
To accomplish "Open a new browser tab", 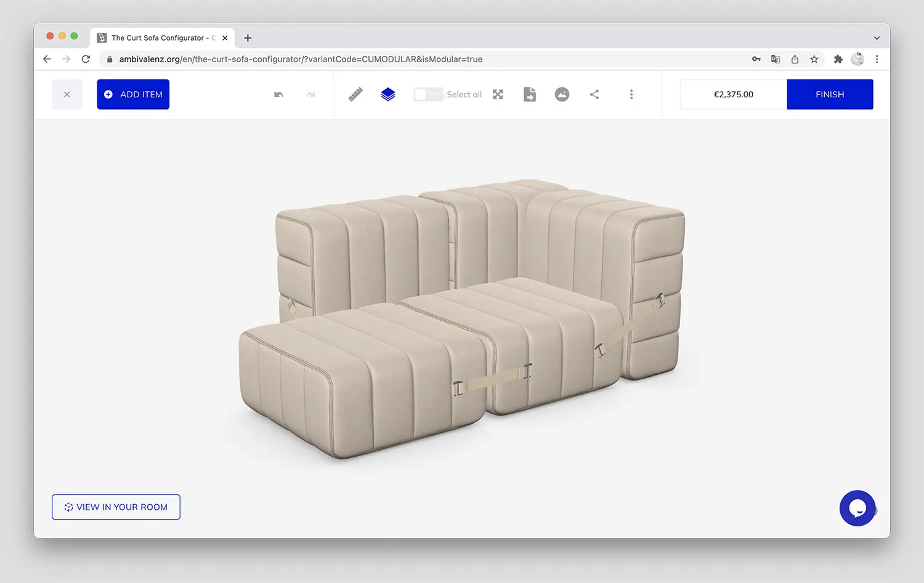I will click(248, 38).
